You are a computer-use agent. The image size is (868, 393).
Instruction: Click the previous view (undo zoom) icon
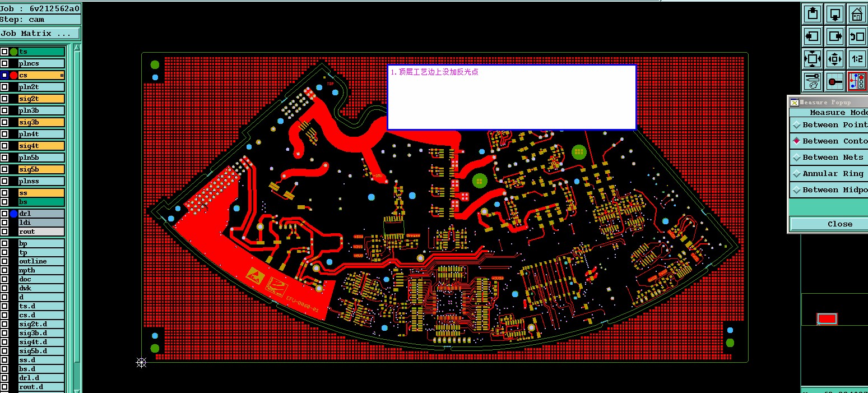pyautogui.click(x=857, y=36)
